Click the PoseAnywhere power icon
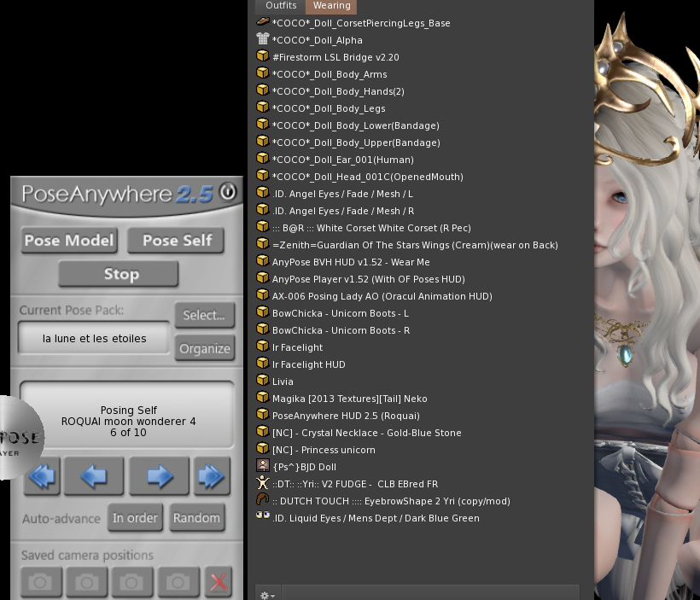 228,192
